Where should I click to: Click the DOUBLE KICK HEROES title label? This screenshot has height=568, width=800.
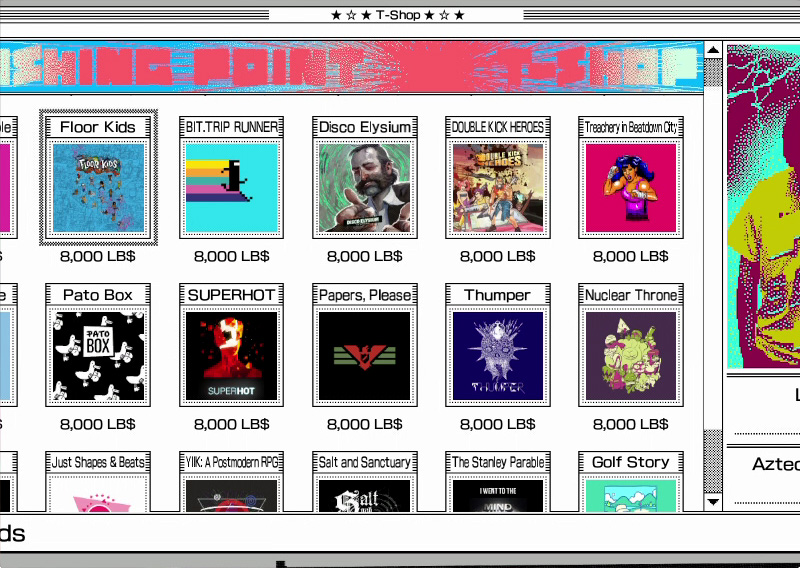[x=498, y=127]
